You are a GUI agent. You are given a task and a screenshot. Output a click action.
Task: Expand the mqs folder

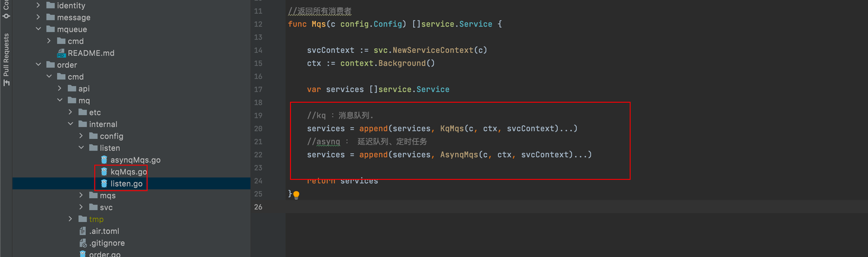[x=81, y=195]
